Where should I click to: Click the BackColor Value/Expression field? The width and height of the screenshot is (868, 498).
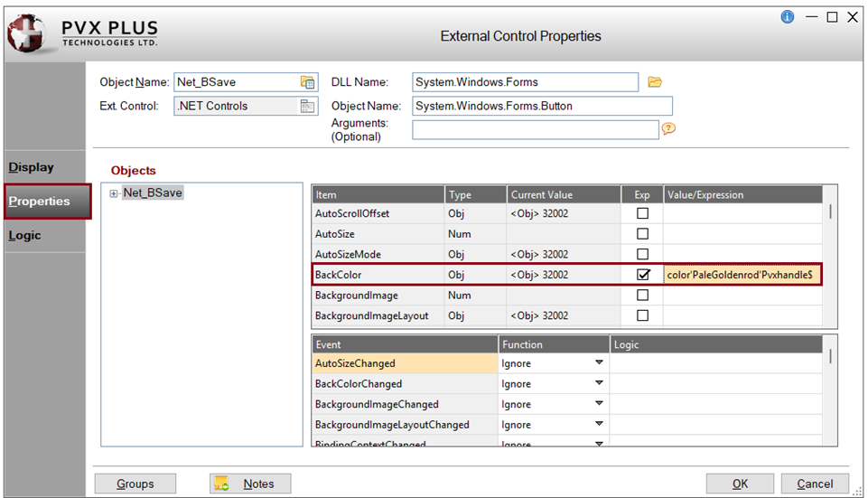[741, 275]
